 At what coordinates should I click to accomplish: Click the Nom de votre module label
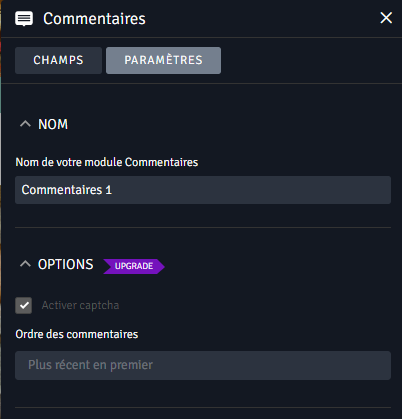coord(107,162)
